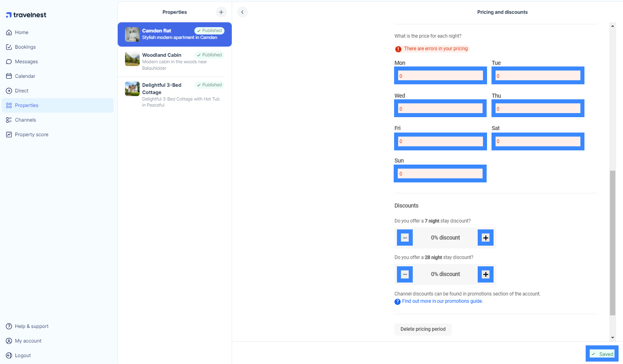Select the Delightful 3-Bed Cottage listing
This screenshot has width=623, height=364.
click(175, 94)
